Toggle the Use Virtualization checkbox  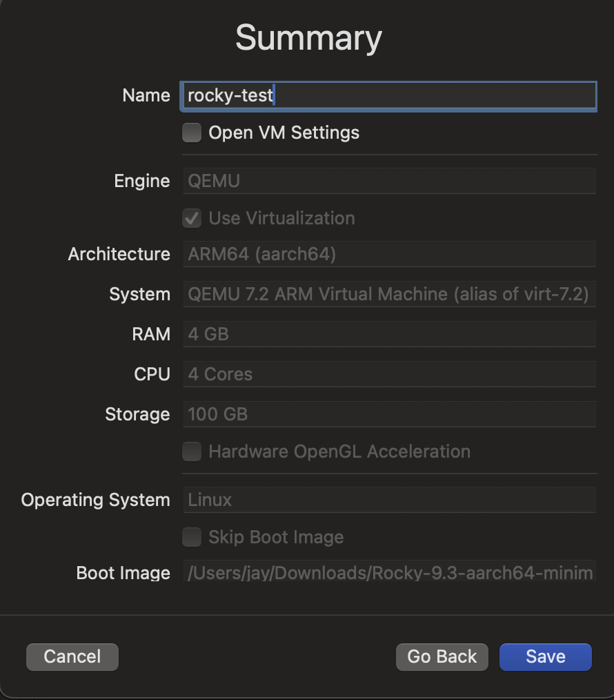pyautogui.click(x=192, y=219)
